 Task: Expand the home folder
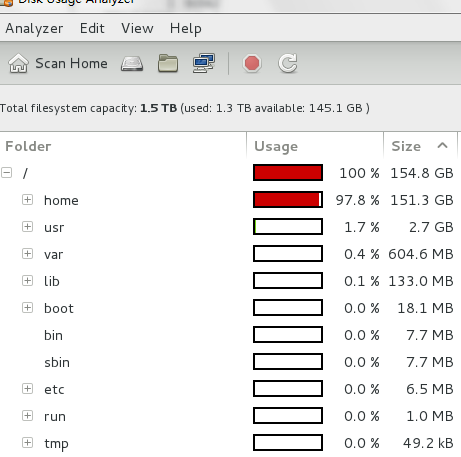pyautogui.click(x=27, y=200)
